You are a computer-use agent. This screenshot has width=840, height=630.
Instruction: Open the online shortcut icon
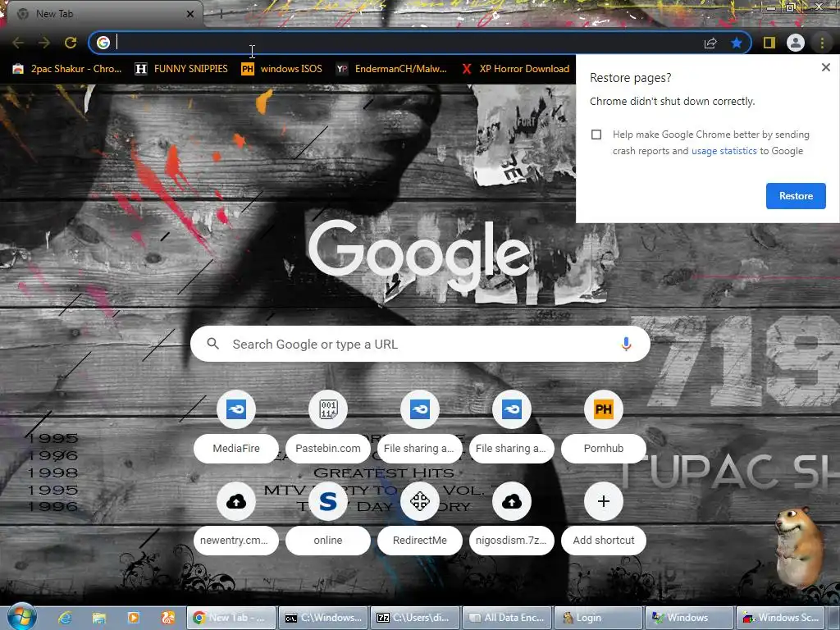(x=328, y=501)
